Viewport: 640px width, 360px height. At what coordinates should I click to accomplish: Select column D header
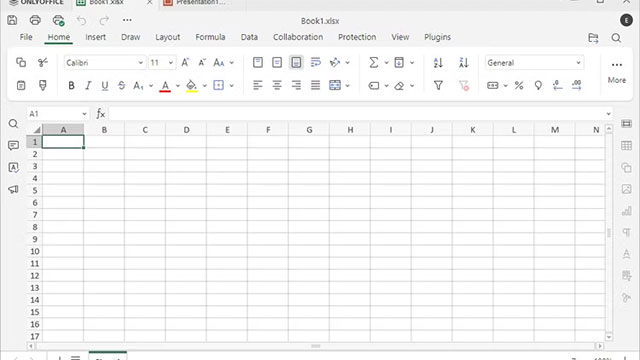[186, 130]
